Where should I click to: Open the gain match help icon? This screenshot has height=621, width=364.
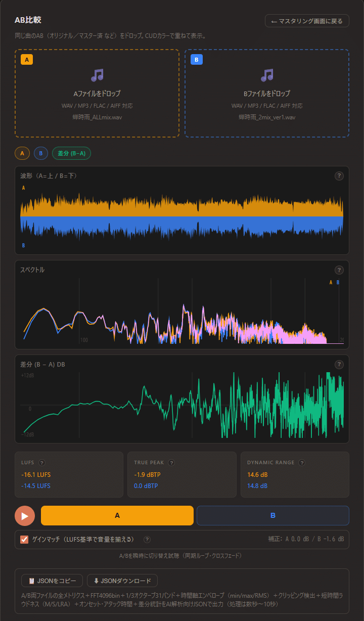[x=147, y=540]
